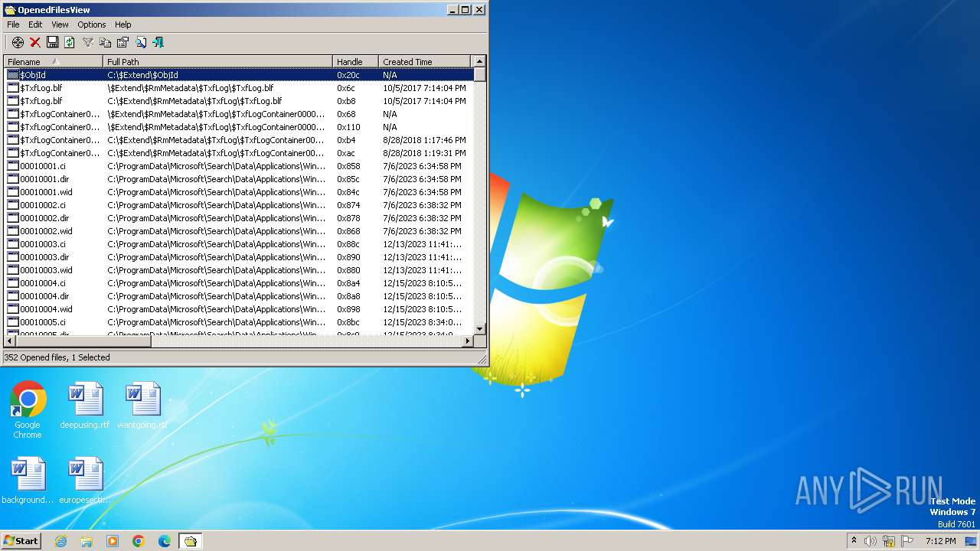Click the copy selected items toolbar icon
The height and width of the screenshot is (551, 980).
[106, 42]
